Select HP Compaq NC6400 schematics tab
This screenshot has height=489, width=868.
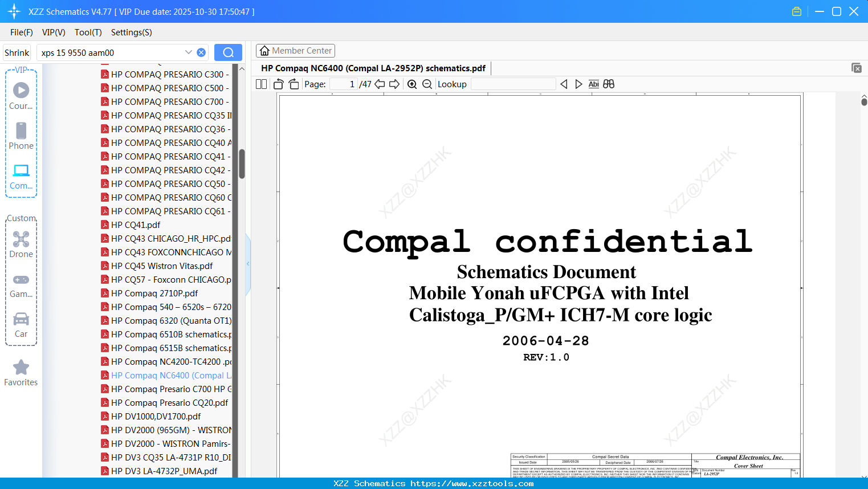373,68
